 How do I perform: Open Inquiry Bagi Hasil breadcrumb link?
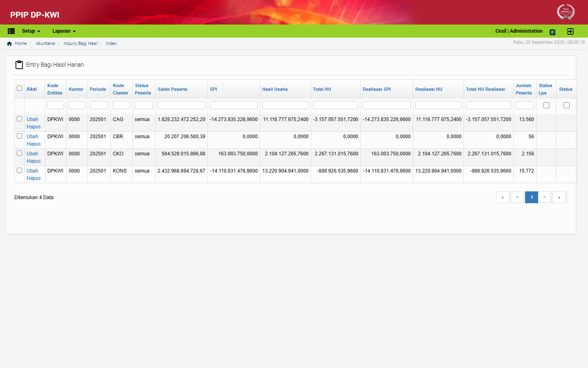click(80, 43)
